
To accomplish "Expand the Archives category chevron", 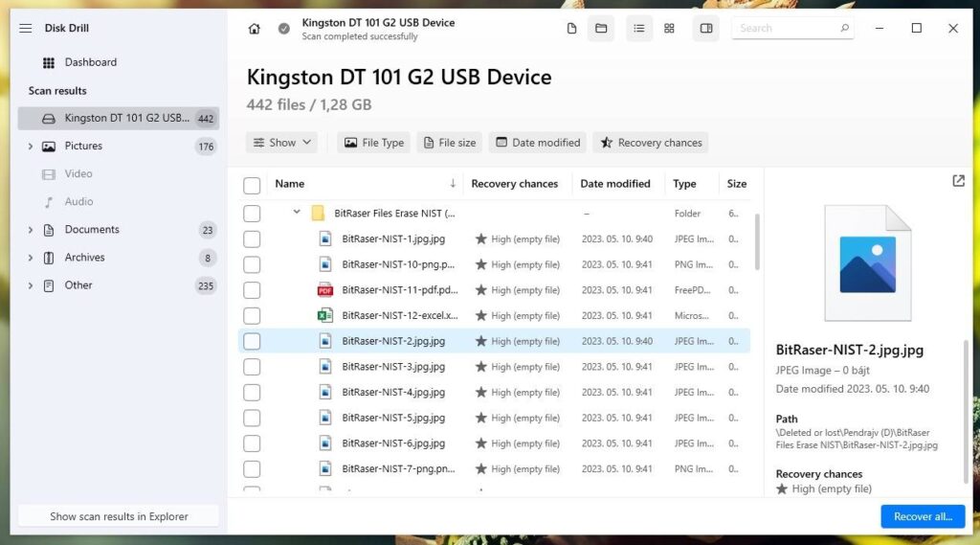I will (x=30, y=258).
